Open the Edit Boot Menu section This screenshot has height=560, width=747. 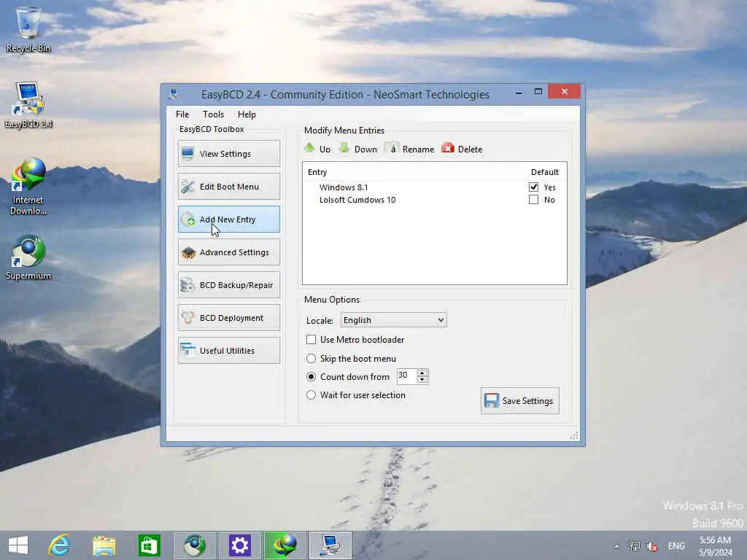click(x=228, y=186)
